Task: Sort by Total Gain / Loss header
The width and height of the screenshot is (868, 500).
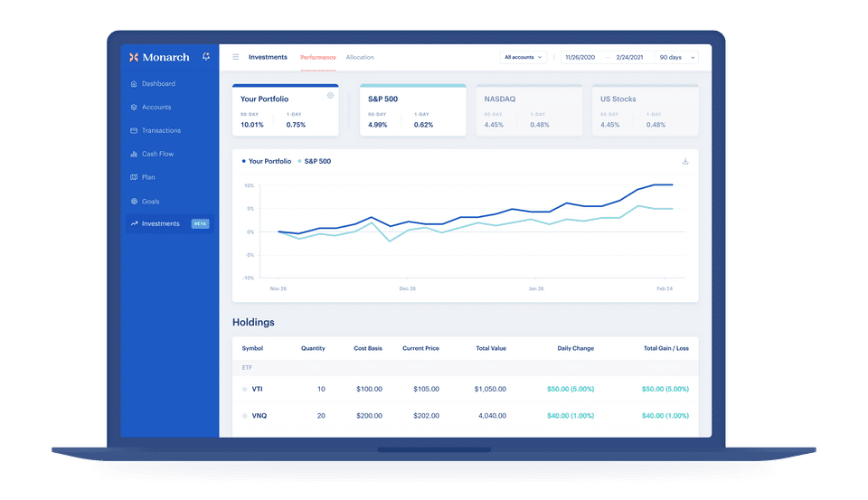Action: (666, 348)
